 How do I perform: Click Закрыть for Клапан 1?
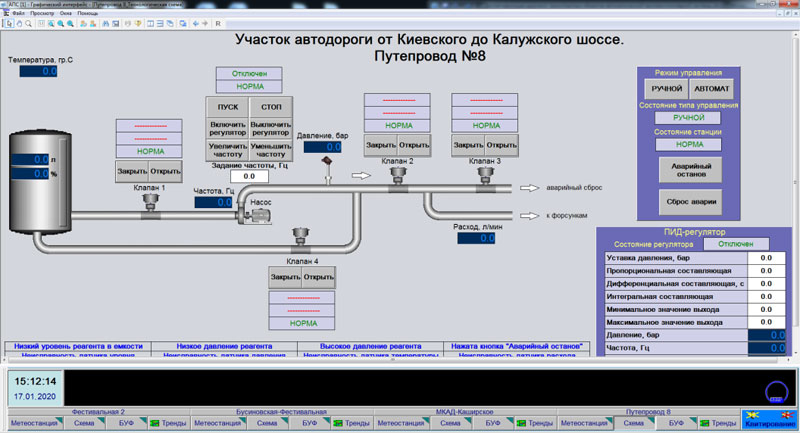tap(132, 171)
